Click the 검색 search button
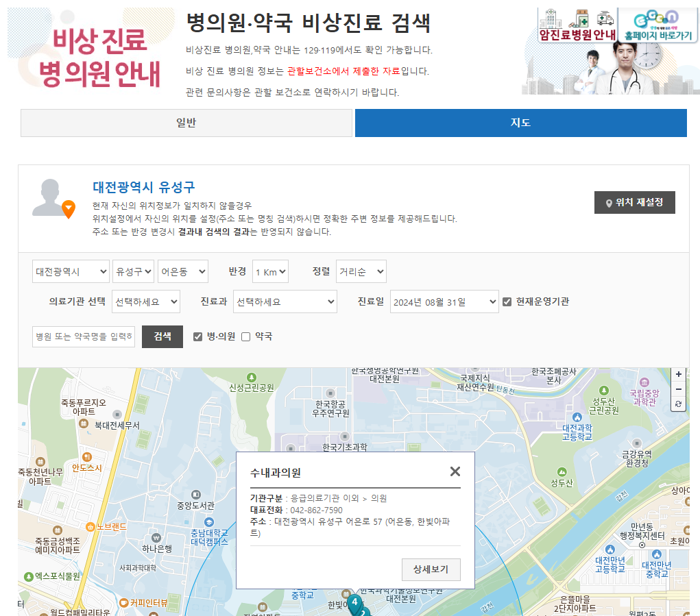The width and height of the screenshot is (700, 616). click(162, 336)
